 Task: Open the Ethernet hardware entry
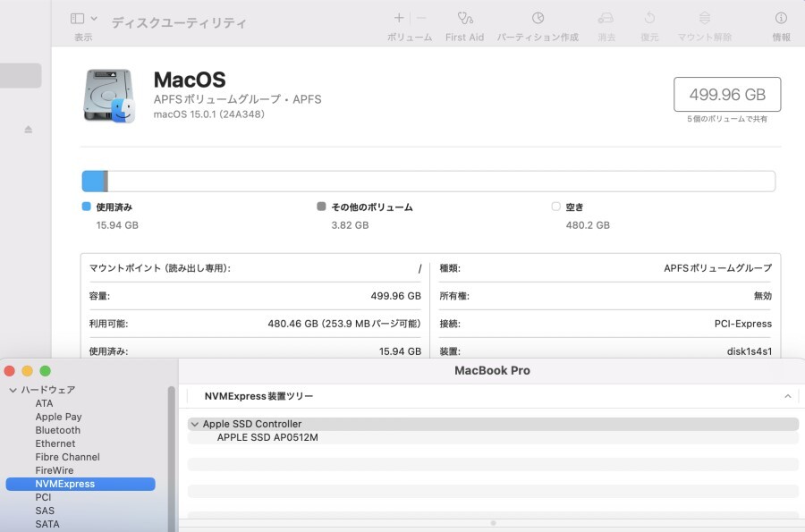(55, 443)
